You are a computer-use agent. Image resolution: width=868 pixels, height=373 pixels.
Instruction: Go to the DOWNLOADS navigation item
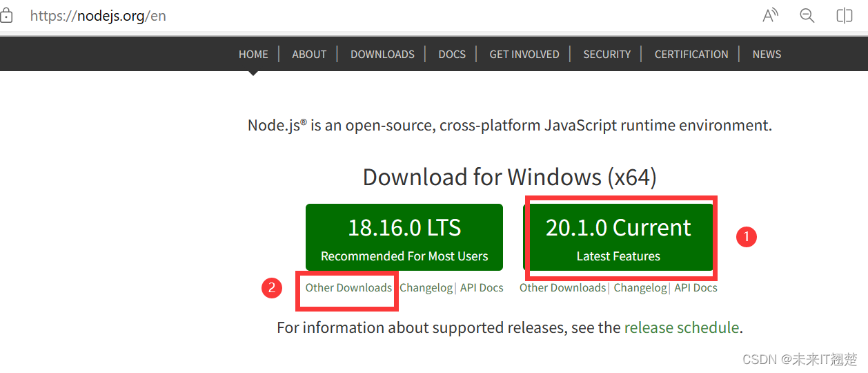tap(382, 55)
